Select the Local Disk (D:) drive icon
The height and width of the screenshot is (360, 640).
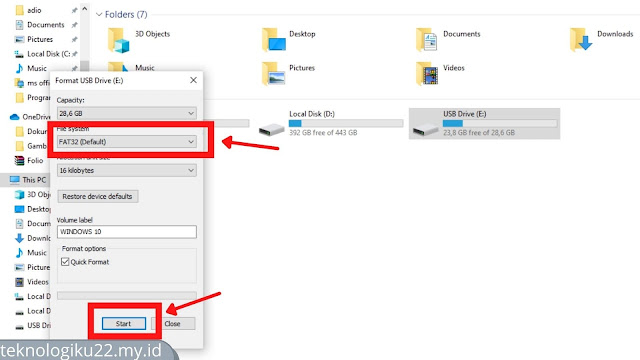(x=271, y=130)
